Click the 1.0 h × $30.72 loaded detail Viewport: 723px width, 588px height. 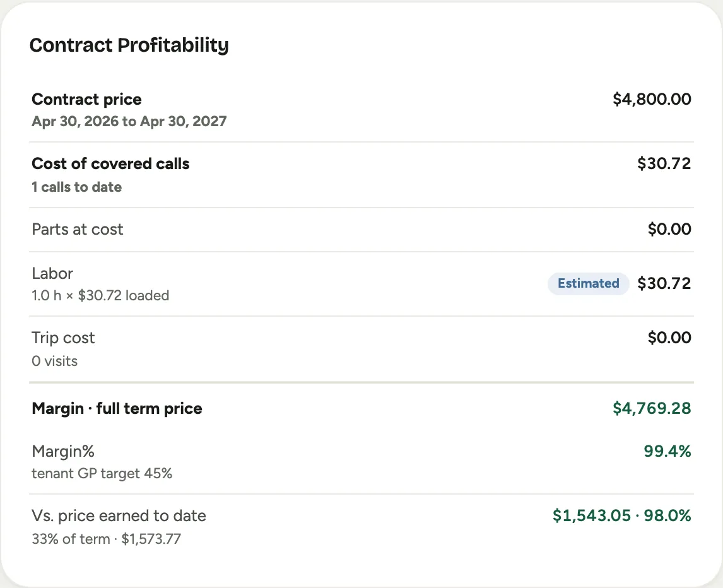(x=100, y=296)
